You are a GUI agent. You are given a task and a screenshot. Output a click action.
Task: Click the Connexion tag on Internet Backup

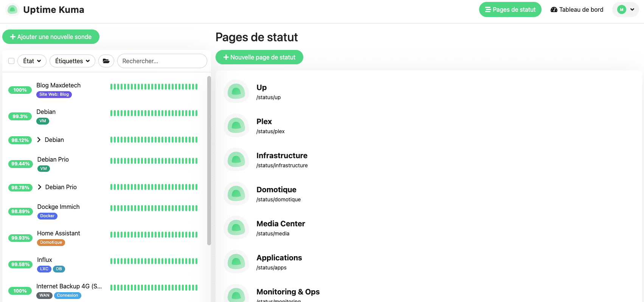(x=68, y=296)
